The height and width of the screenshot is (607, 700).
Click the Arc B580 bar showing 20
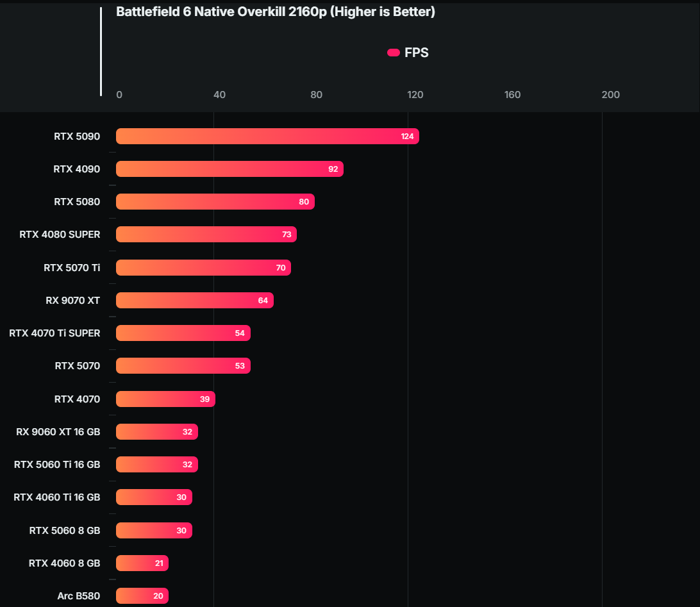tap(142, 596)
